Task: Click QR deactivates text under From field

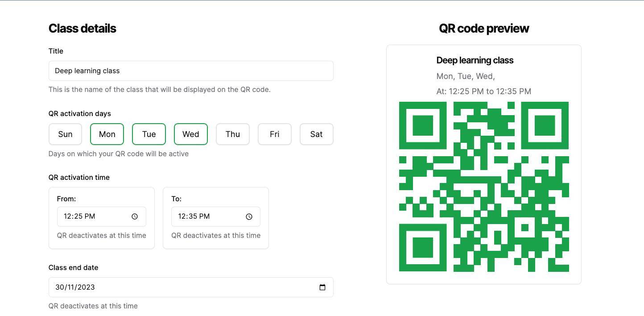Action: 102,235
